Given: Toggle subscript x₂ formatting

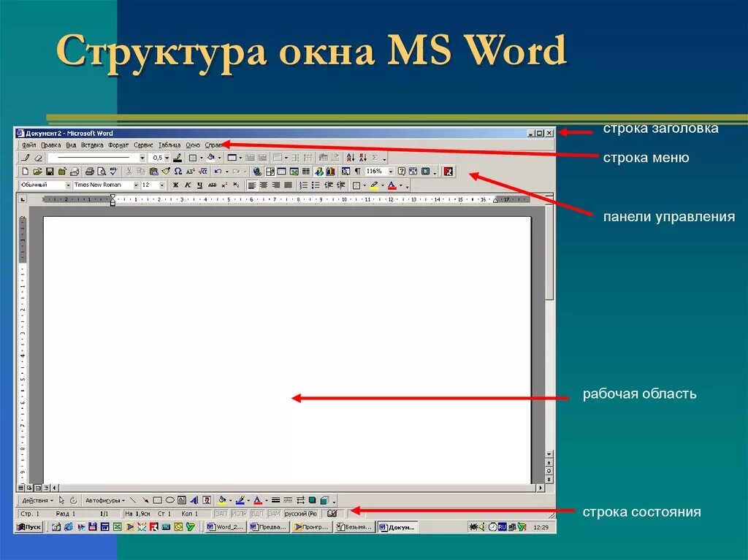Looking at the screenshot, I should [236, 185].
